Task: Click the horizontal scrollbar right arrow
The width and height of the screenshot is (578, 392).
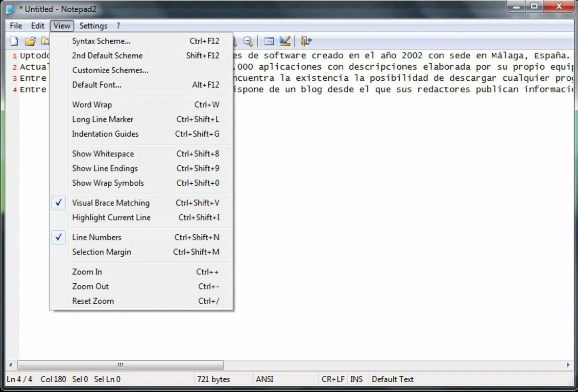Action: [x=568, y=365]
